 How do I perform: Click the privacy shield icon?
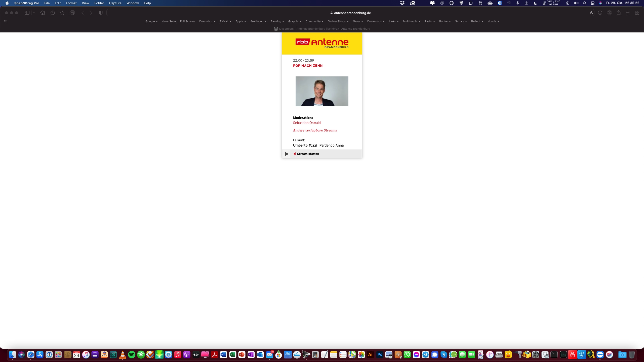[x=101, y=13]
